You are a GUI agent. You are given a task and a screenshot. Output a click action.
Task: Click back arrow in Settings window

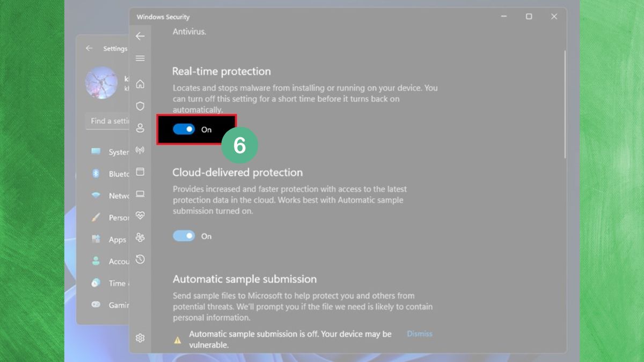pyautogui.click(x=89, y=48)
